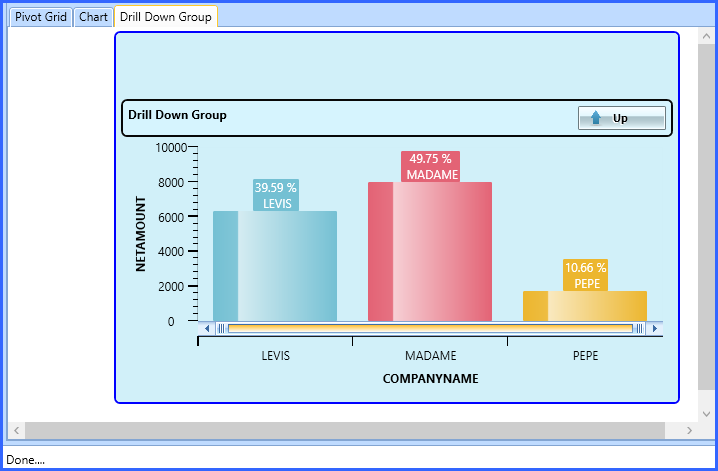Screen dimensions: 718x471
Task: Switch to the Pivot Grid tab
Action: pos(41,17)
